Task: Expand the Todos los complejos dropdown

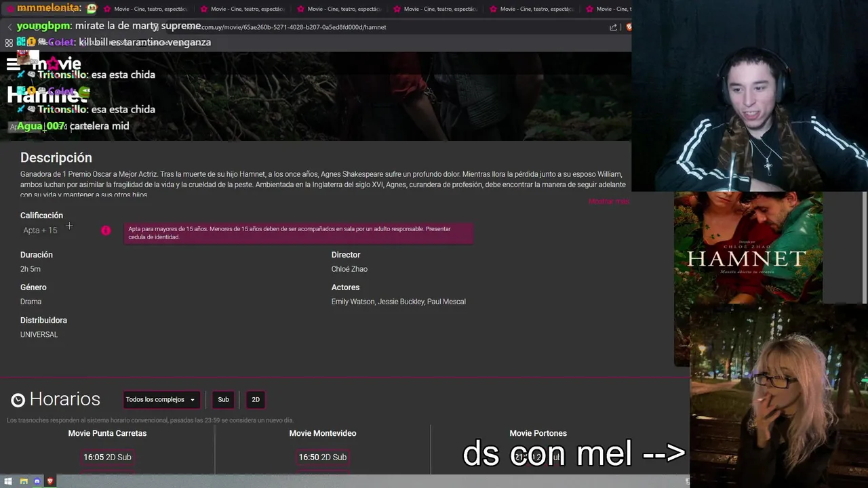Action: click(161, 399)
